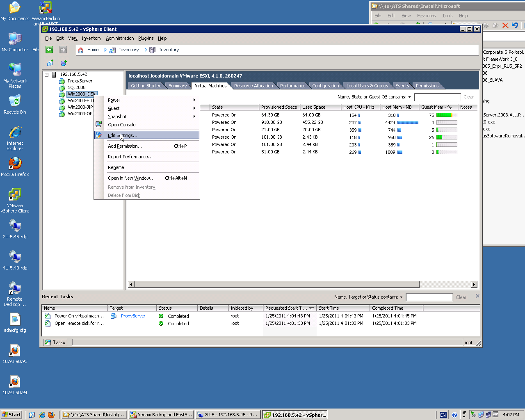Select the 10.90.90.94 desktop shortcut
Image resolution: width=525 pixels, height=420 pixels.
(x=15, y=385)
